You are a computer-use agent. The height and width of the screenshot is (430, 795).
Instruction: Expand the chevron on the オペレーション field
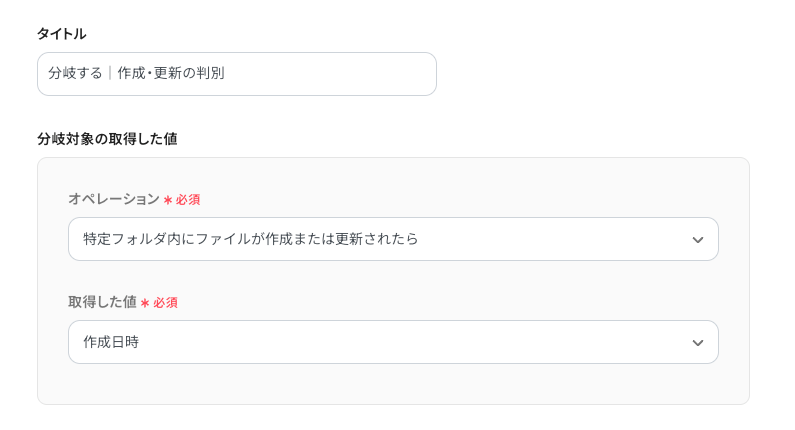pyautogui.click(x=697, y=240)
